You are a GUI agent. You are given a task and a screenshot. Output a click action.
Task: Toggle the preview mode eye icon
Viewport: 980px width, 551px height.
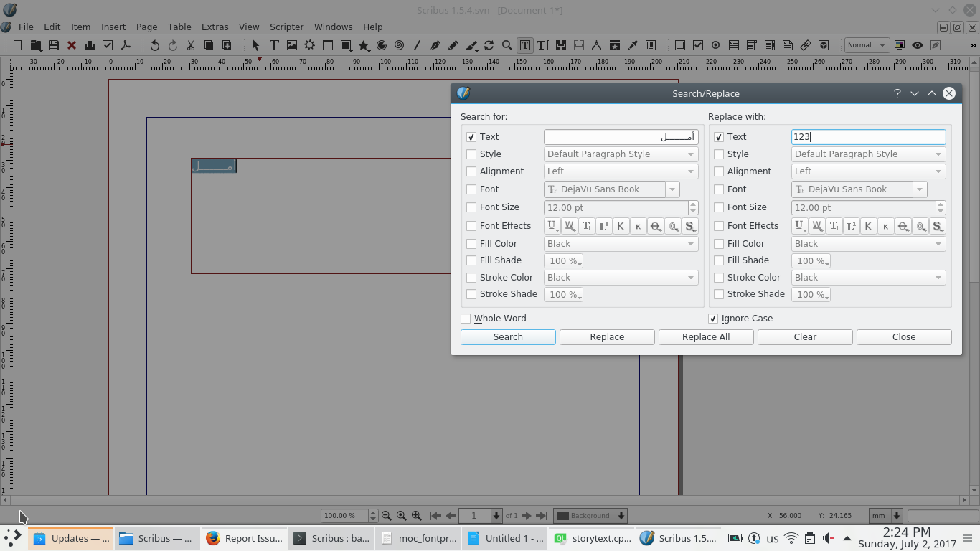[918, 45]
